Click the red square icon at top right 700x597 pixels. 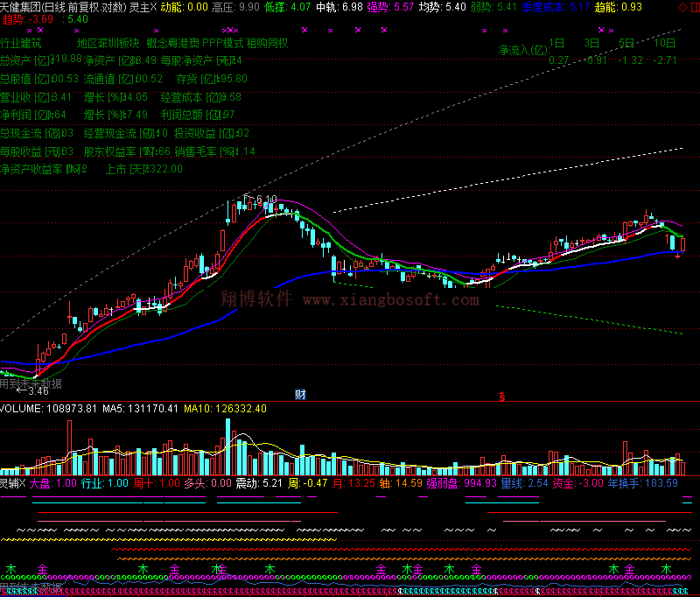pyautogui.click(x=695, y=7)
